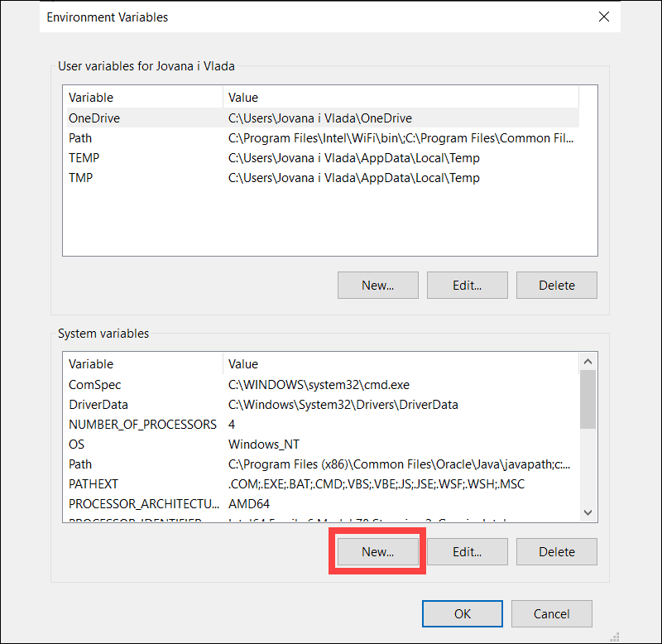Click Edit button under system variables

pos(468,551)
